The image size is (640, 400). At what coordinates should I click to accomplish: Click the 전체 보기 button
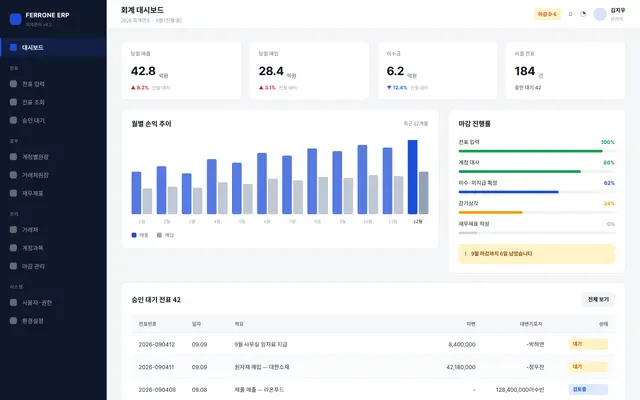click(x=598, y=300)
